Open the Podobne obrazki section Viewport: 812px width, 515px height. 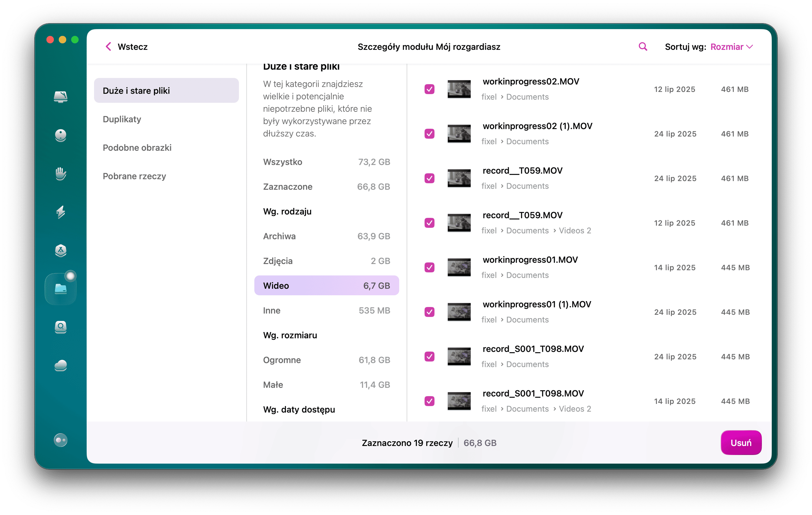tap(137, 147)
